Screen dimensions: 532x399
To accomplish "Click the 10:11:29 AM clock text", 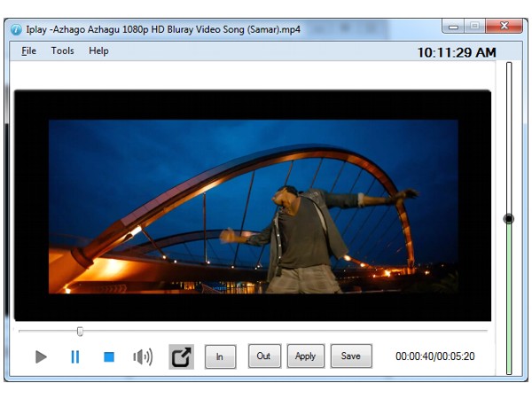I will pos(457,52).
